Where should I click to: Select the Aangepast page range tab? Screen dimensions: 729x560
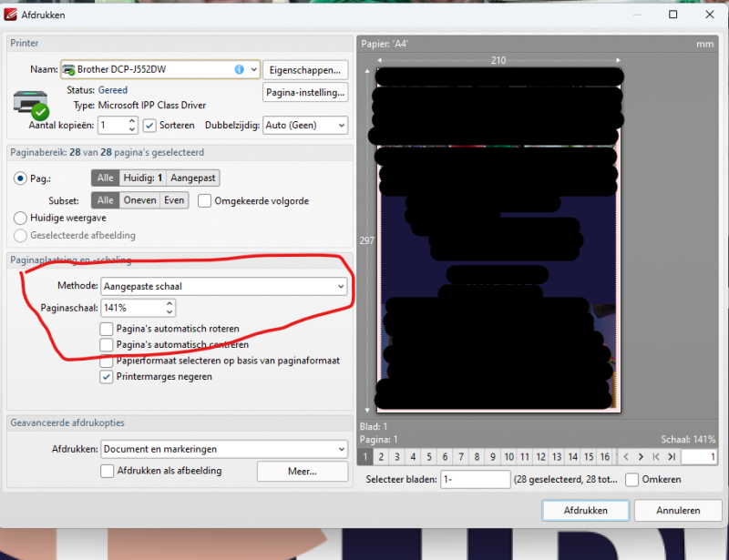[193, 178]
